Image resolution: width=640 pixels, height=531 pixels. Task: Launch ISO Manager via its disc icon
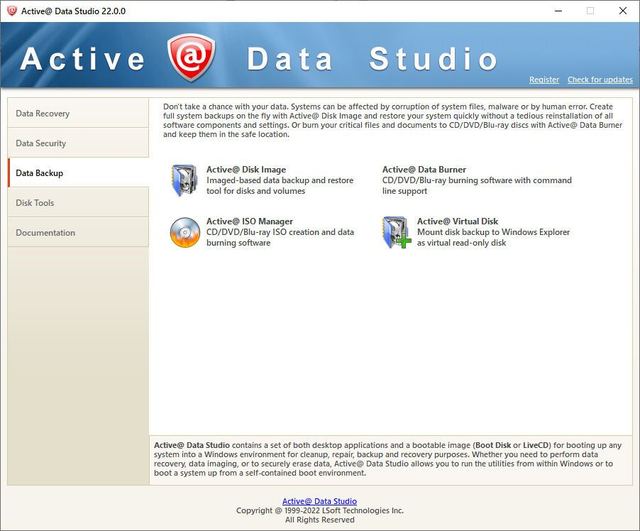click(x=184, y=232)
